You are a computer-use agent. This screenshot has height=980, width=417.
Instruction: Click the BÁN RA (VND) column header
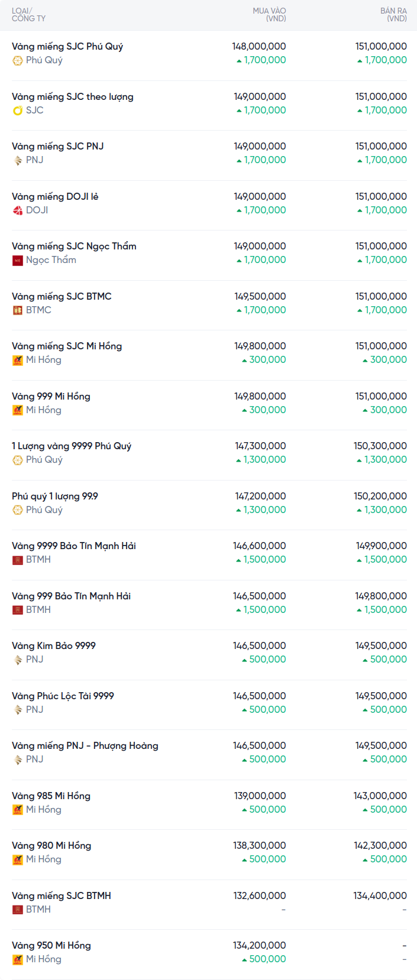pos(393,15)
